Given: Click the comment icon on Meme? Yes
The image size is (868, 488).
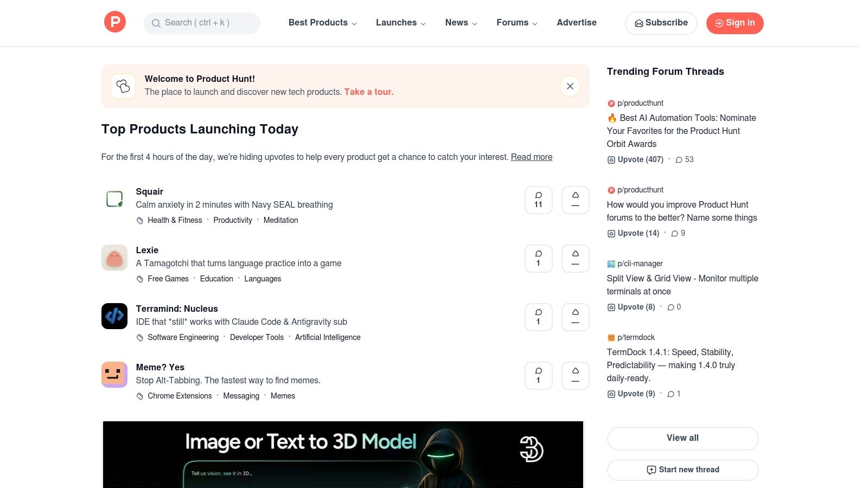Looking at the screenshot, I should pos(538,375).
